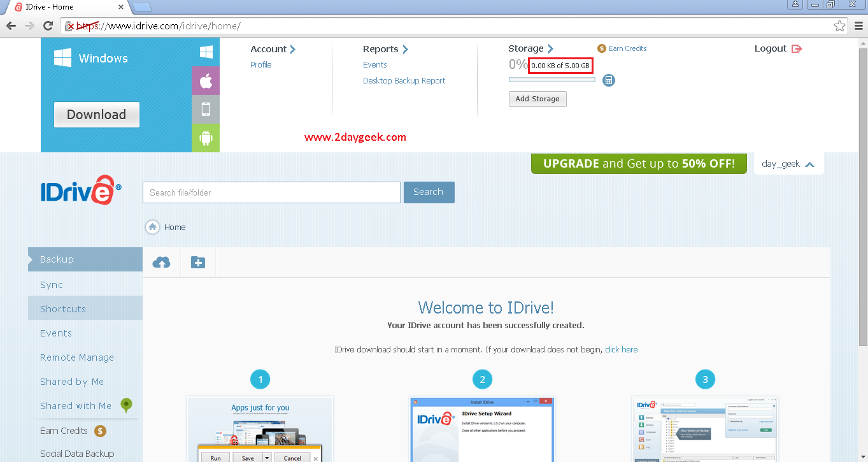Open the Backup section in sidebar
Screen dimensions: 868x462
click(85, 259)
